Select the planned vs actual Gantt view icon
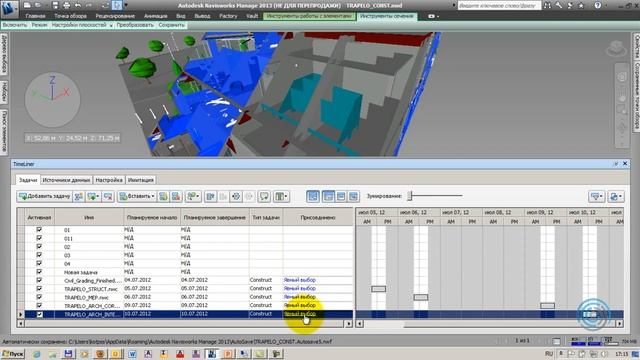 click(353, 196)
